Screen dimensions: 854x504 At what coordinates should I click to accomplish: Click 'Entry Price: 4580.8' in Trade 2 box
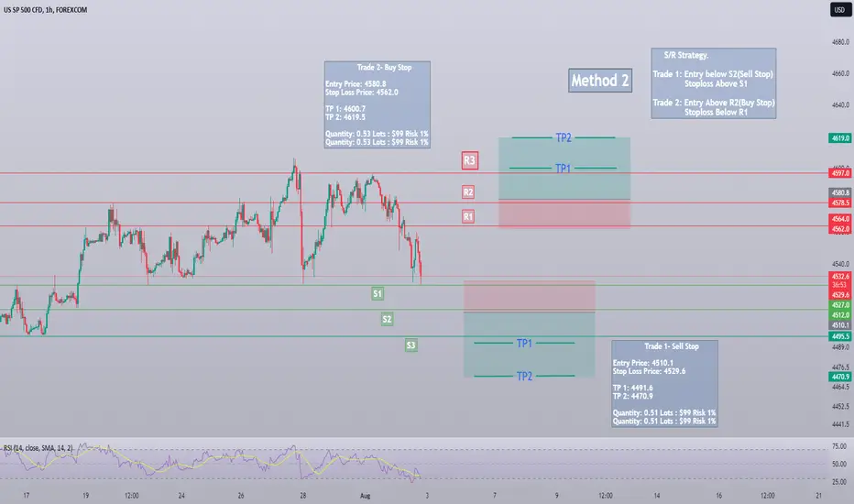(x=356, y=84)
